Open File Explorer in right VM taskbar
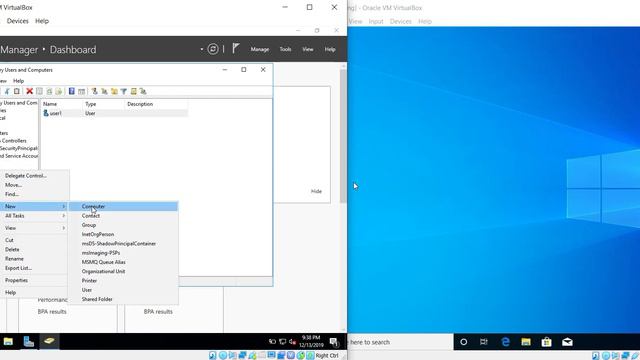This screenshot has width=640, height=360. coord(526,342)
